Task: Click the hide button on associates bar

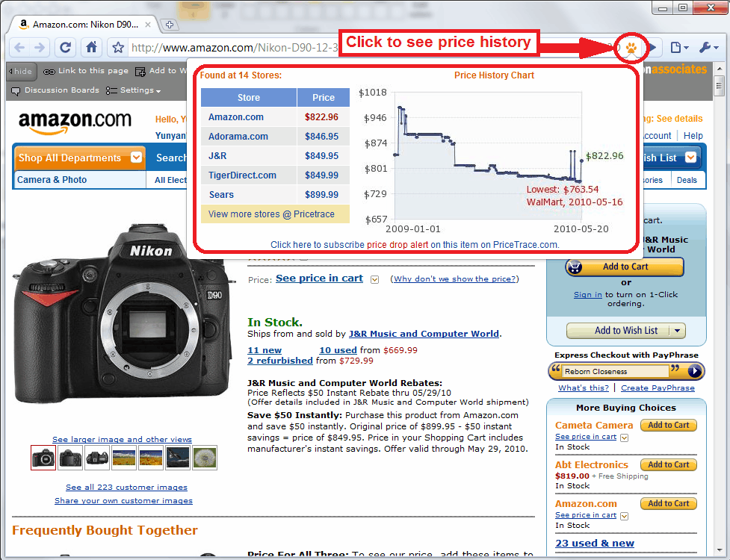Action: pyautogui.click(x=20, y=71)
